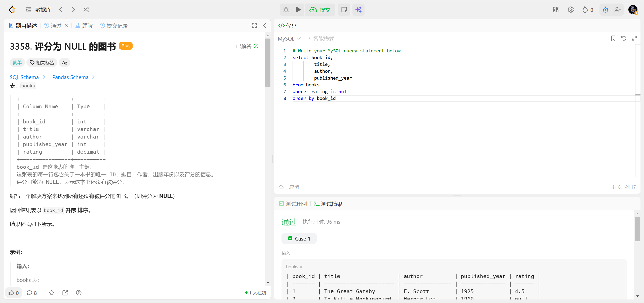Pick a random problem with shuffle icon

tap(86, 10)
